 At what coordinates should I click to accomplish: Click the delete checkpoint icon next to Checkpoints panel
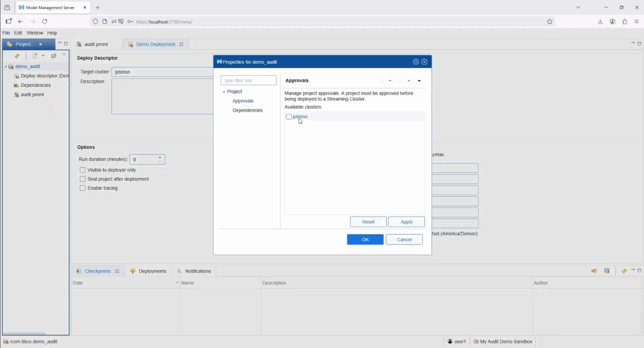coord(607,271)
